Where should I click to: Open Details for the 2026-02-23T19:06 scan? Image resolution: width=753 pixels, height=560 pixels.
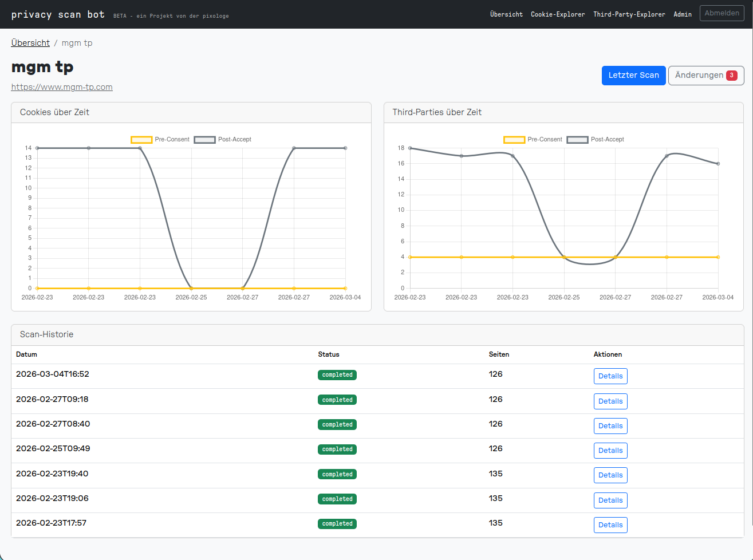[610, 500]
